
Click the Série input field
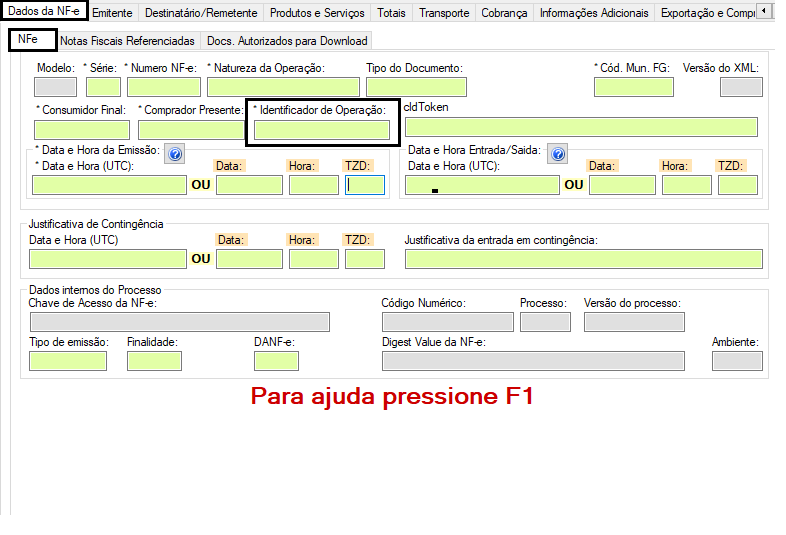click(103, 87)
